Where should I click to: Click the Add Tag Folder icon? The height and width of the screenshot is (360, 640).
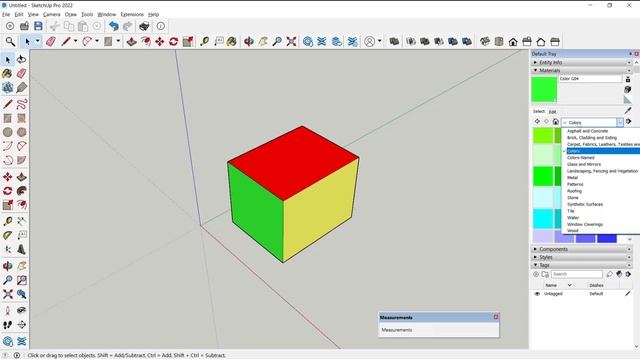545,274
